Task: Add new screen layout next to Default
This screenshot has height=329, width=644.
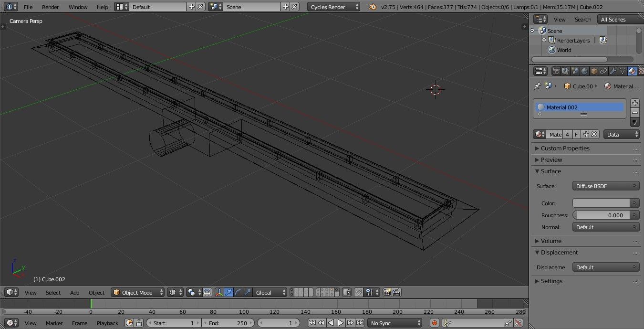Action: click(191, 7)
